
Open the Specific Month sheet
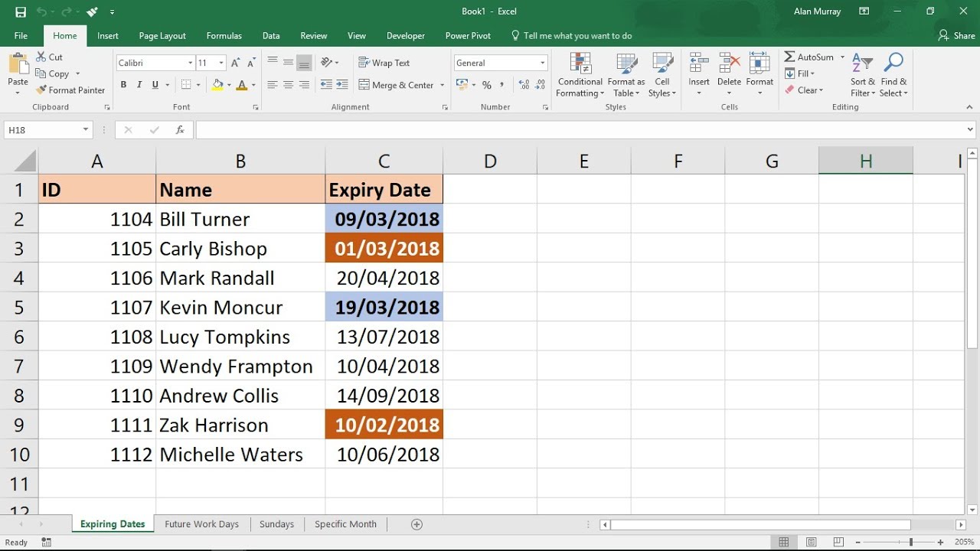click(345, 524)
